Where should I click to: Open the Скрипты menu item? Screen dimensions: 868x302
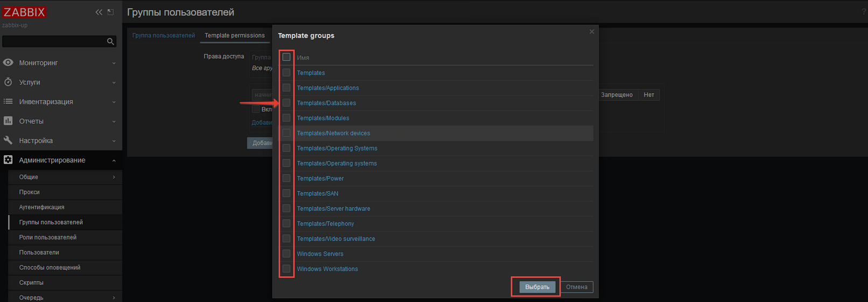(x=65, y=283)
